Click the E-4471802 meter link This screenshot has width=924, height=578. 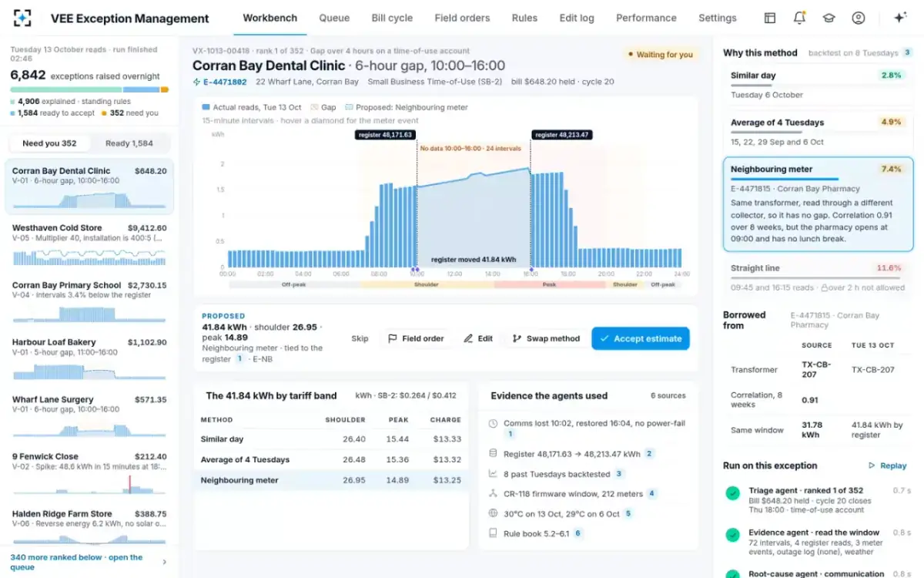225,82
